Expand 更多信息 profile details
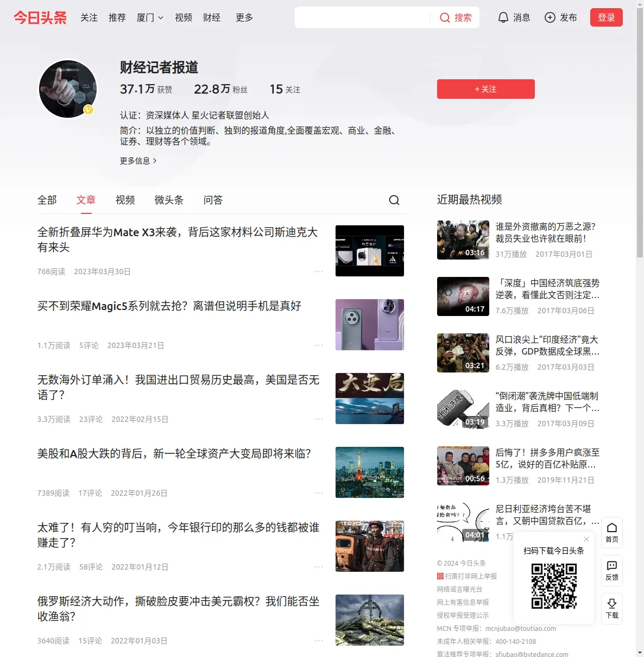 pos(138,161)
